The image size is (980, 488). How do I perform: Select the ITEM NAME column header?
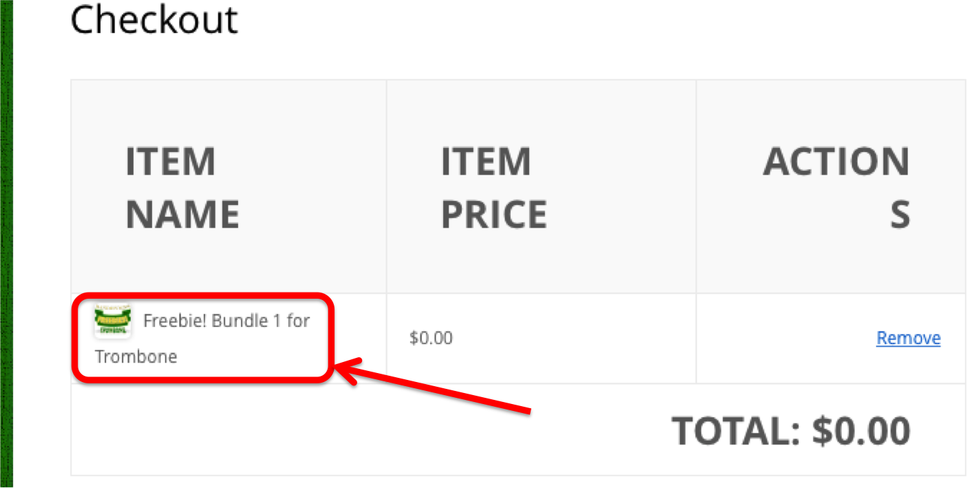point(182,187)
